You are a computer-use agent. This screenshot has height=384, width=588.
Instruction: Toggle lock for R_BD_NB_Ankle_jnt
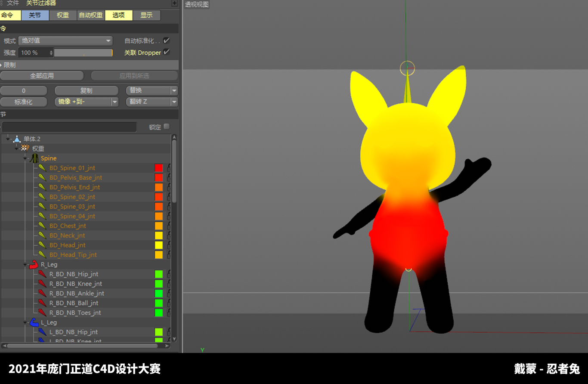[x=169, y=293]
